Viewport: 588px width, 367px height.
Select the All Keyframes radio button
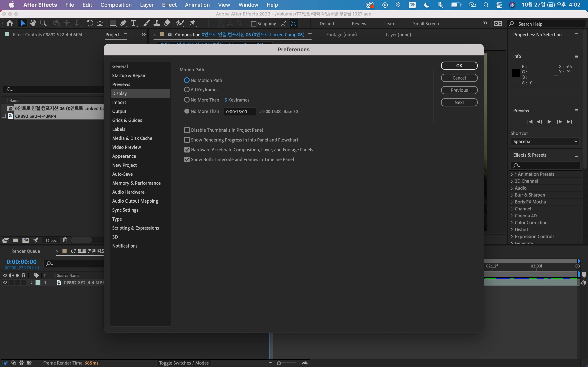tap(187, 90)
